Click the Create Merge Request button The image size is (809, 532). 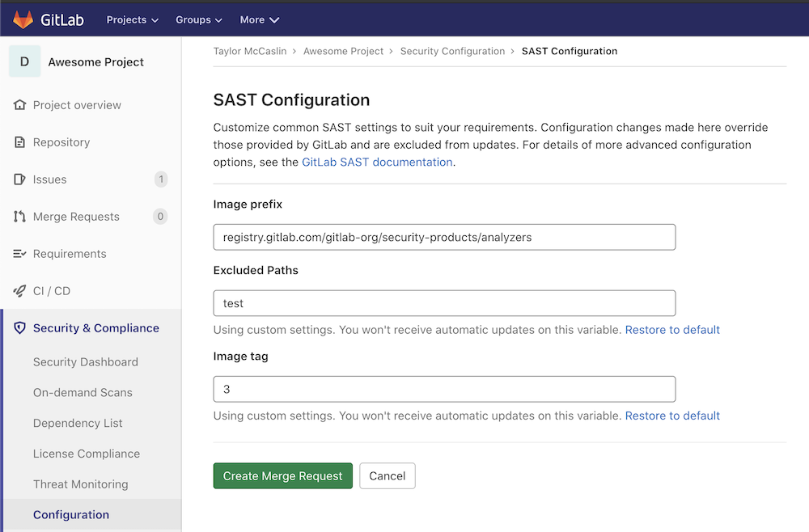point(282,475)
